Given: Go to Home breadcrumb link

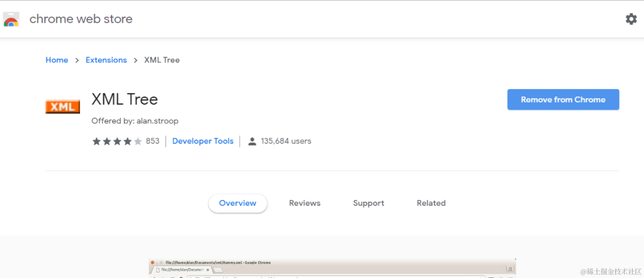Looking at the screenshot, I should point(57,60).
